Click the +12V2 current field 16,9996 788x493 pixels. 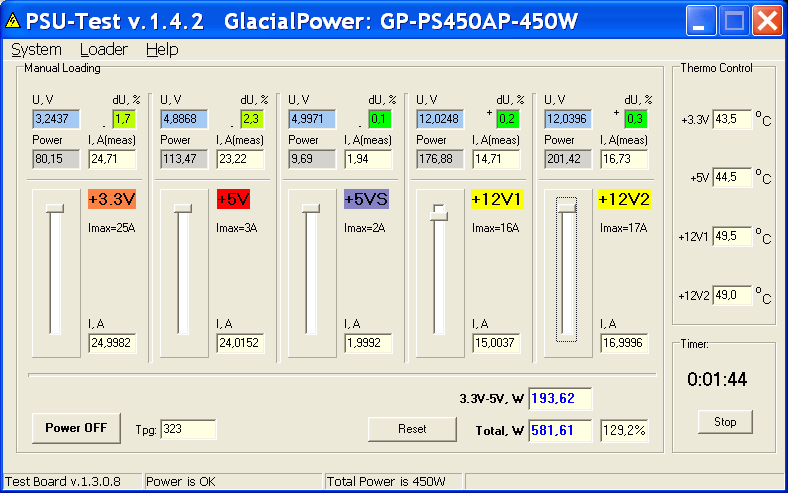624,343
